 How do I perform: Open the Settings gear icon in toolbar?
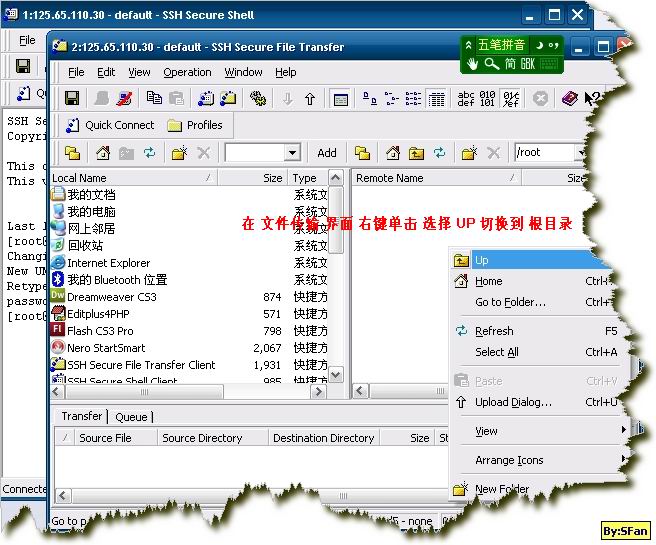click(x=258, y=99)
